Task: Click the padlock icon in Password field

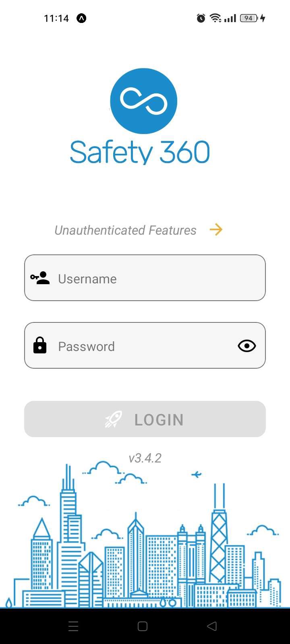Action: [39, 346]
